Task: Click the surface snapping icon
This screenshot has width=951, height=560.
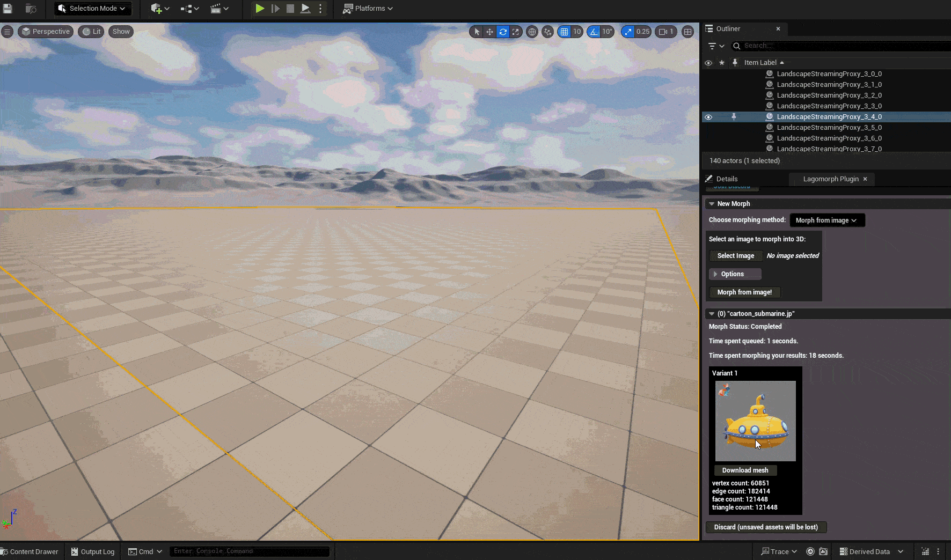Action: tap(547, 32)
